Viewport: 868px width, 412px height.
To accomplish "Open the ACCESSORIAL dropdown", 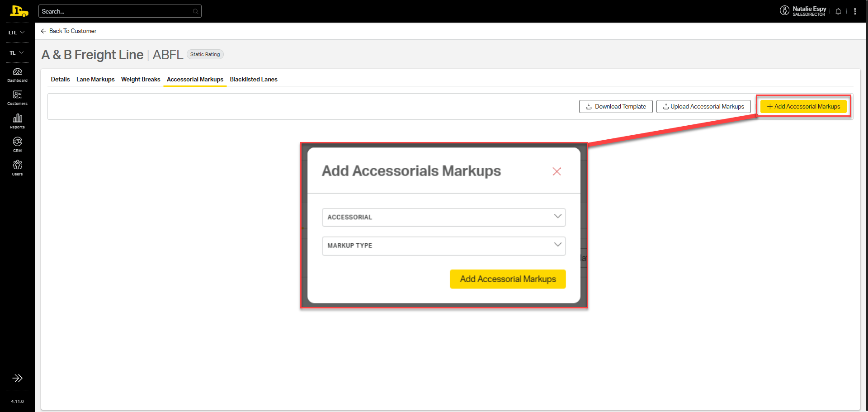I will [443, 217].
